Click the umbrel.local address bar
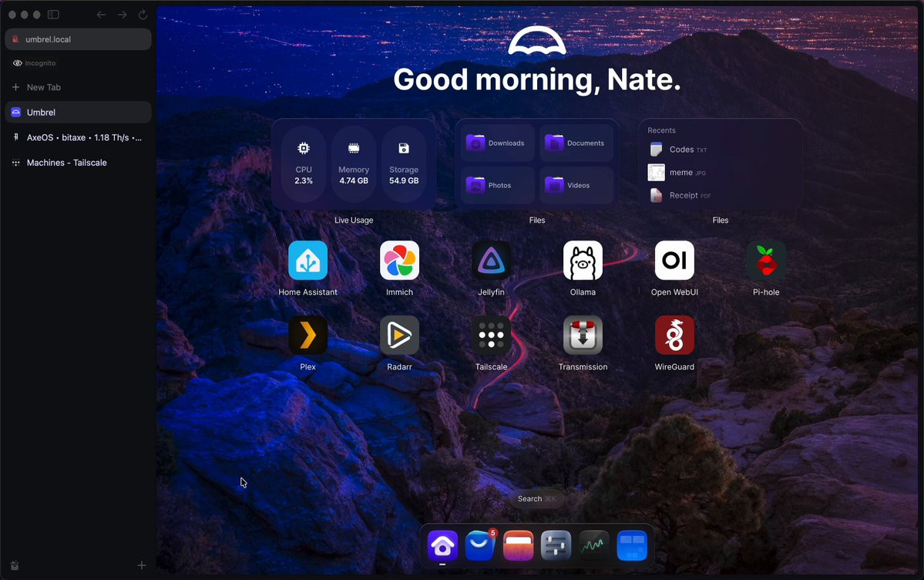Screen dimensions: 924x580 (78, 39)
